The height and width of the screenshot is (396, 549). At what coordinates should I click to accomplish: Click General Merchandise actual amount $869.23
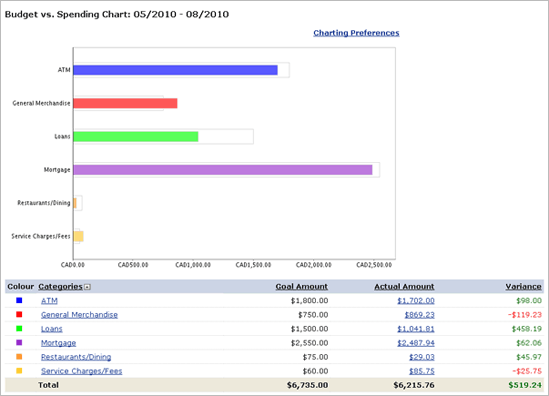419,315
